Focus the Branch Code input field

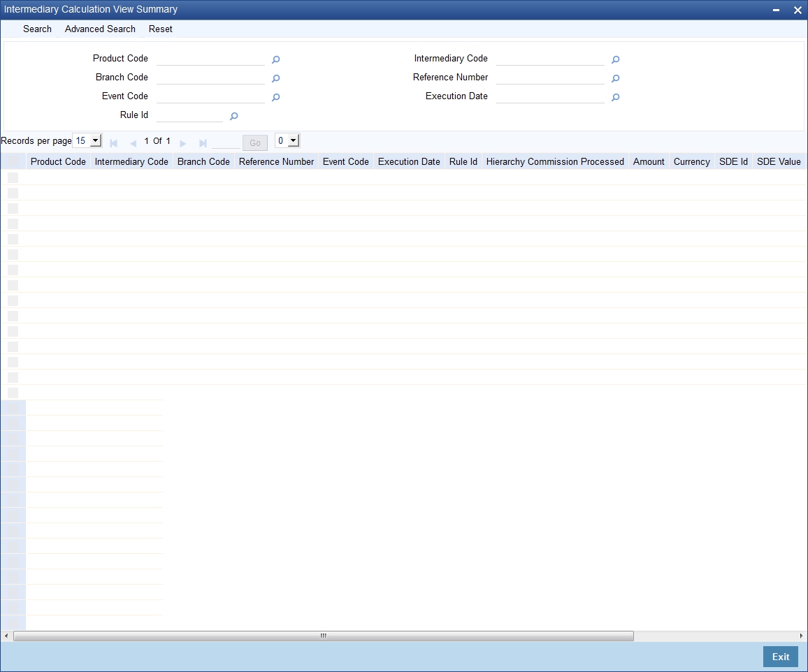[x=211, y=78]
